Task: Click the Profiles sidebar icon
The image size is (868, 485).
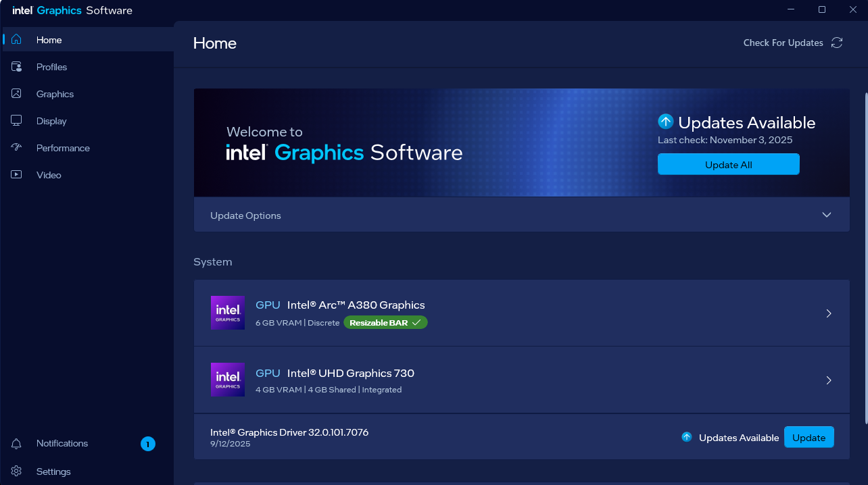Action: coord(17,66)
